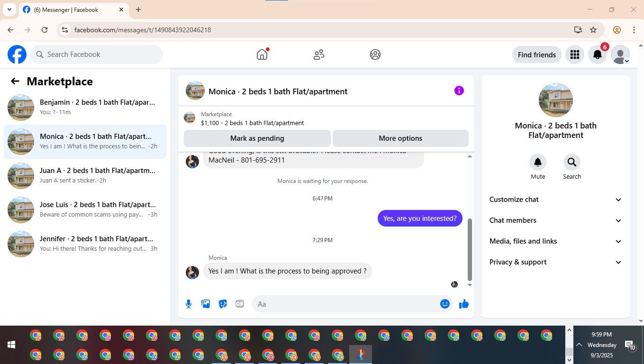This screenshot has height=364, width=644.
Task: Open Juan A's conversation
Action: click(85, 176)
